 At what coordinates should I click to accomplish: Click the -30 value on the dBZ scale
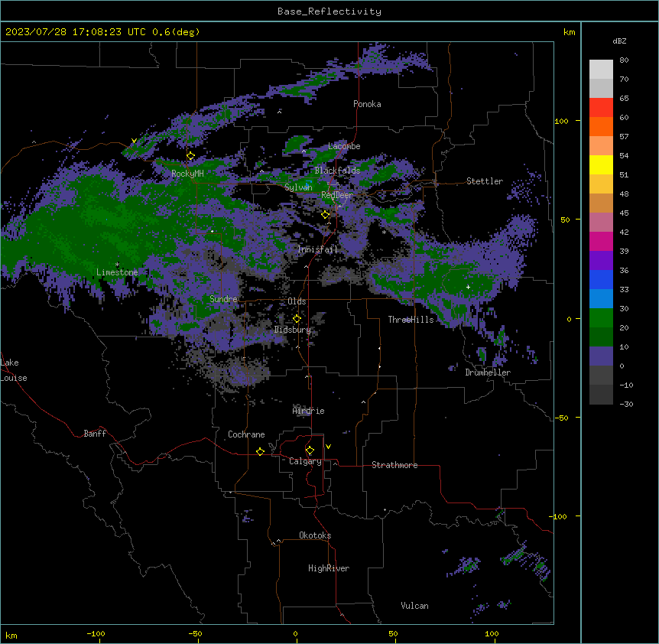click(626, 405)
